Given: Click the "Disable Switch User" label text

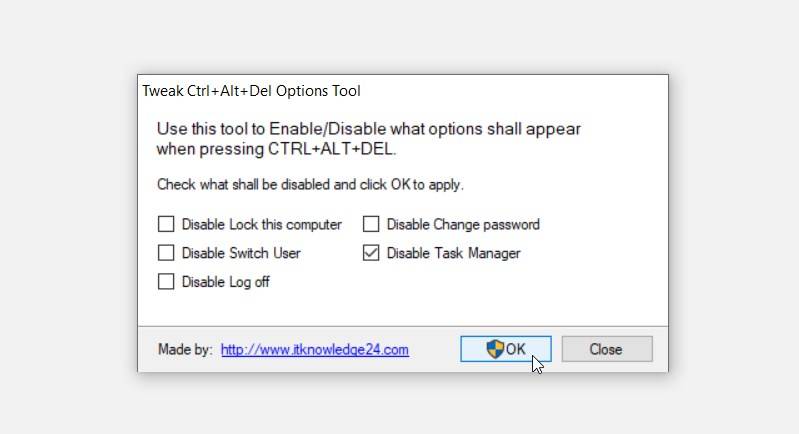Looking at the screenshot, I should tap(241, 253).
